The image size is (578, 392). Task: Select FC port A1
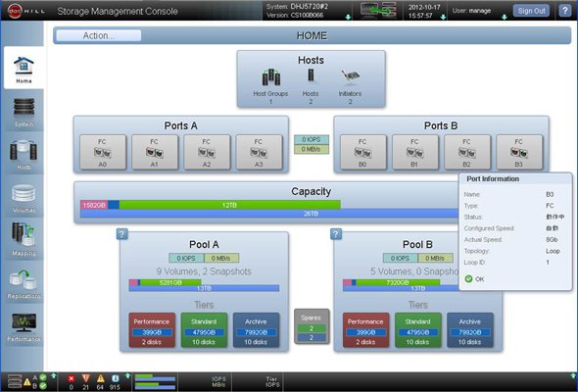pos(155,152)
